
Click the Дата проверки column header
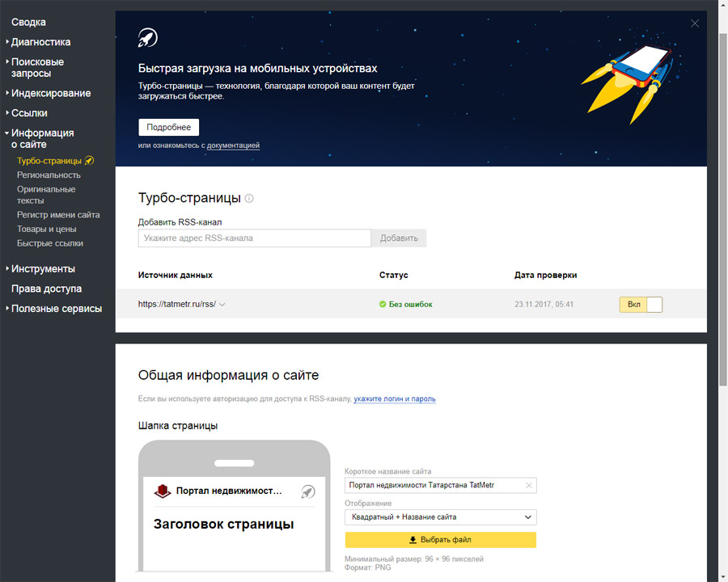(x=545, y=275)
